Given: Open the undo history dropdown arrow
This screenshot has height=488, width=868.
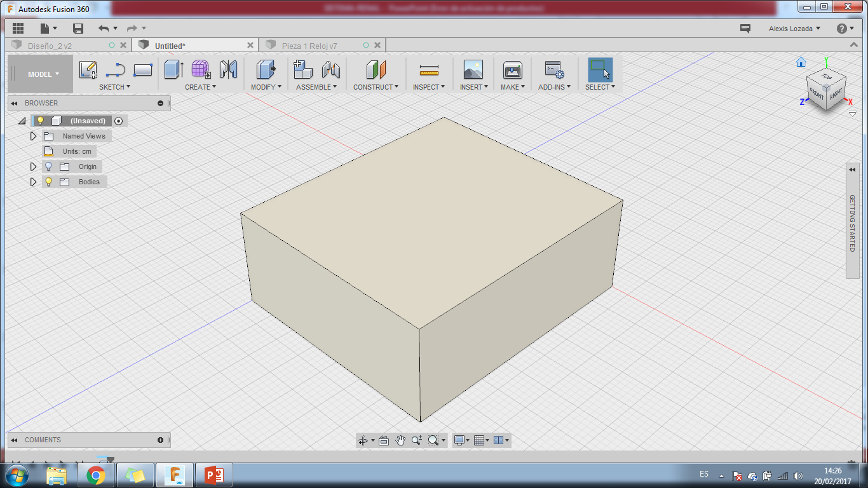Looking at the screenshot, I should (116, 29).
